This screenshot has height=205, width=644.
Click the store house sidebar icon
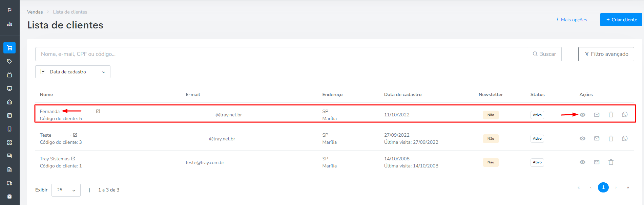(9, 102)
